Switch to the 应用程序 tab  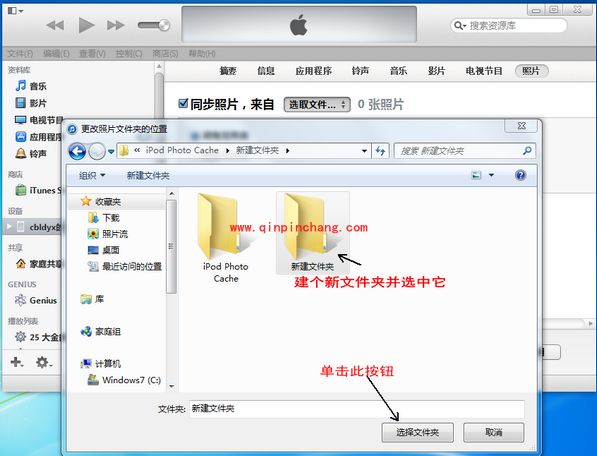click(x=313, y=71)
